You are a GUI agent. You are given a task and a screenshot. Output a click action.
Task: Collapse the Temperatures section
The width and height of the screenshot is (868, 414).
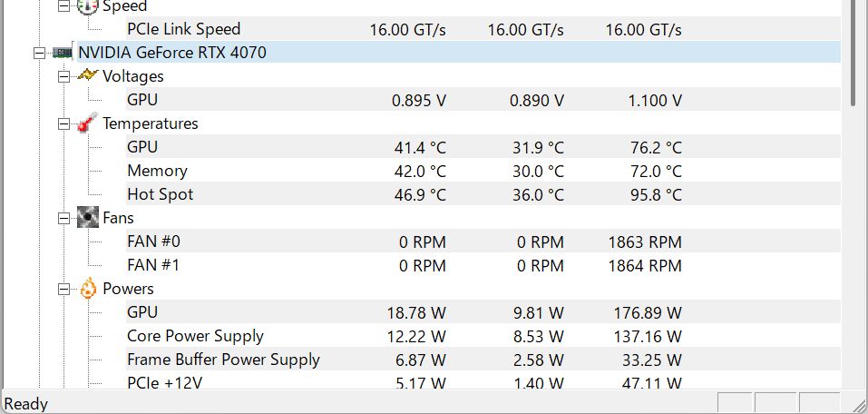pos(64,123)
